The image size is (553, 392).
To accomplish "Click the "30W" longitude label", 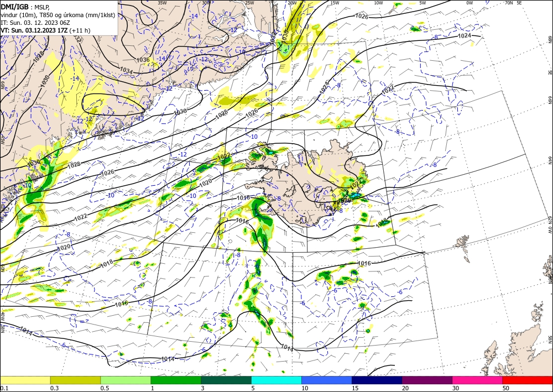I will [x=206, y=2].
